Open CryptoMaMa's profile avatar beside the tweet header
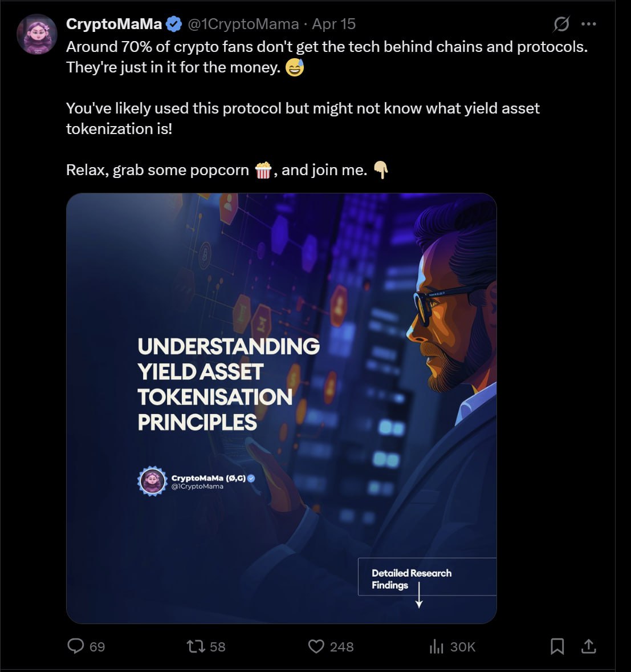Screen dimensions: 631x672 tap(37, 34)
